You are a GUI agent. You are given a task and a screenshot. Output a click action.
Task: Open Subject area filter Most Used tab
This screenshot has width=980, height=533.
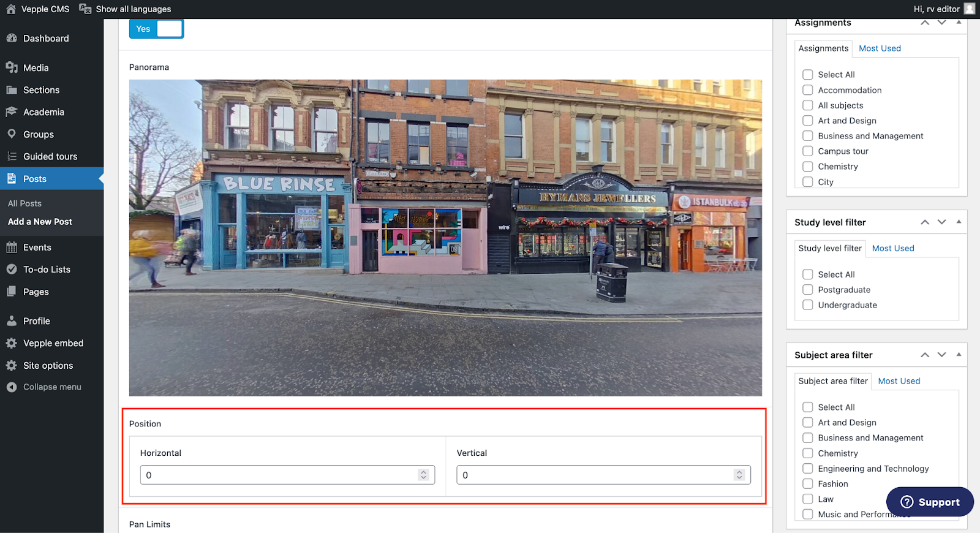[x=899, y=381]
